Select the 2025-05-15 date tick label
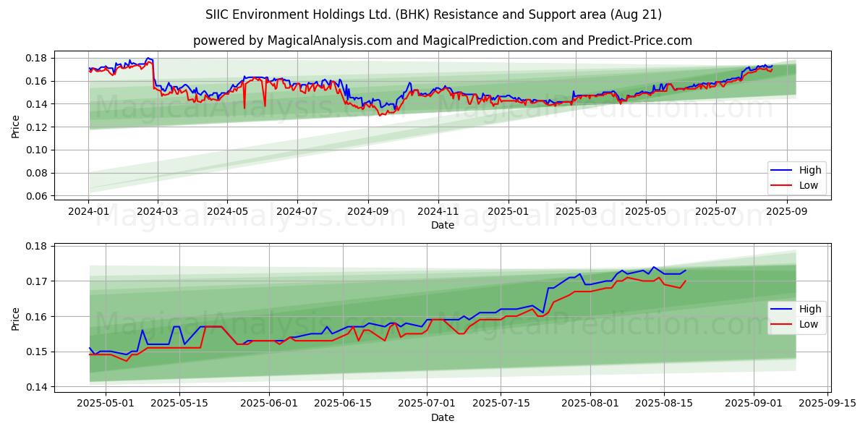 point(181,404)
